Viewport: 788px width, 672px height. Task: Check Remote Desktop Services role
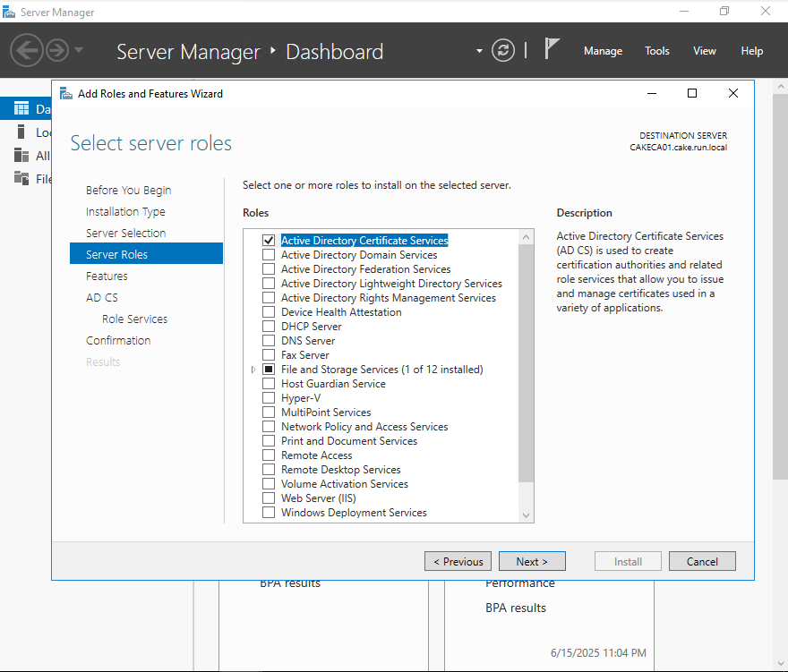[x=269, y=470]
